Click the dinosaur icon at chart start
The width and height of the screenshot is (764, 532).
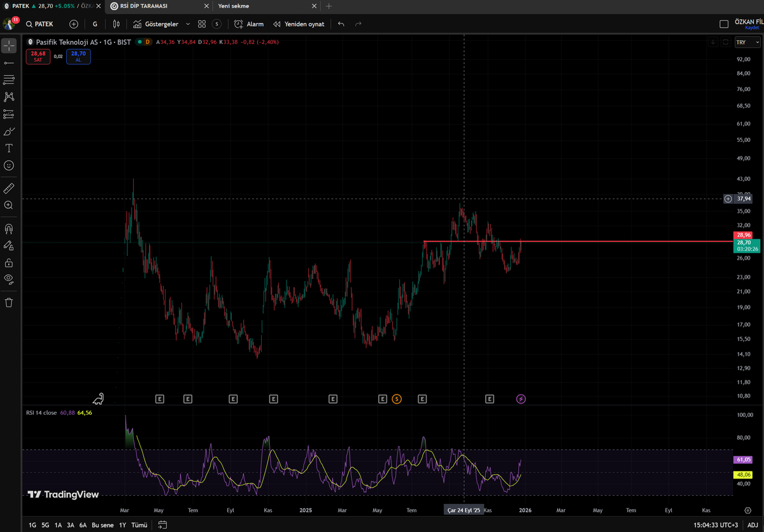(x=99, y=399)
